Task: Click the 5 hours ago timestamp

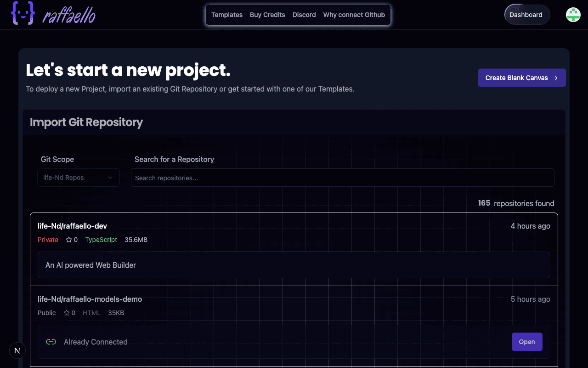Action: tap(531, 299)
